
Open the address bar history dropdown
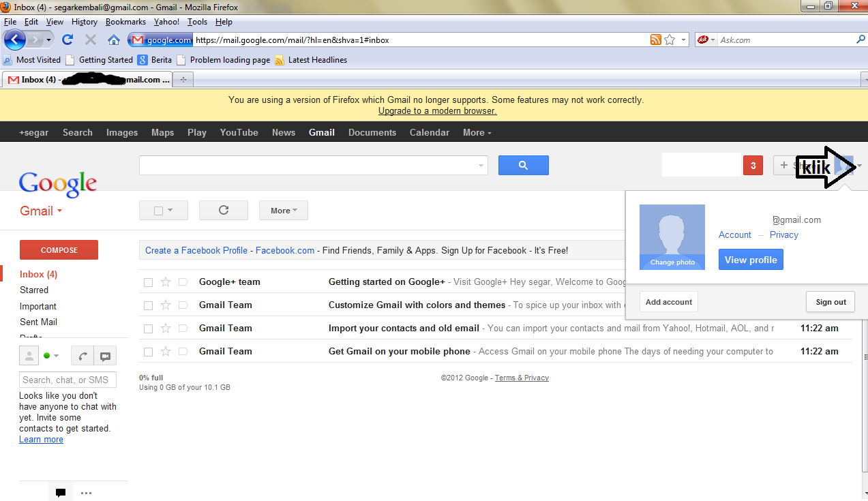pos(684,40)
